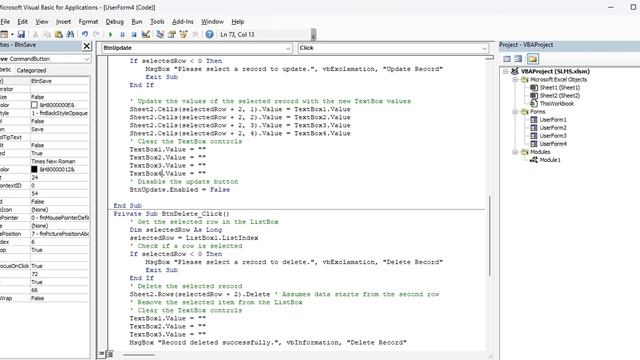
Task: Switch to Full Module View at code window bottom
Action: pos(110,354)
